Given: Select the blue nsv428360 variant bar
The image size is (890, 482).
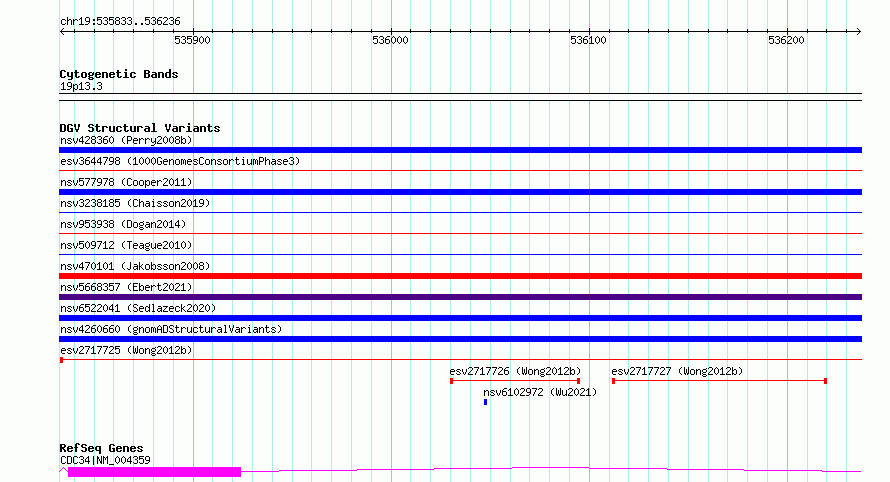Looking at the screenshot, I should [460, 150].
